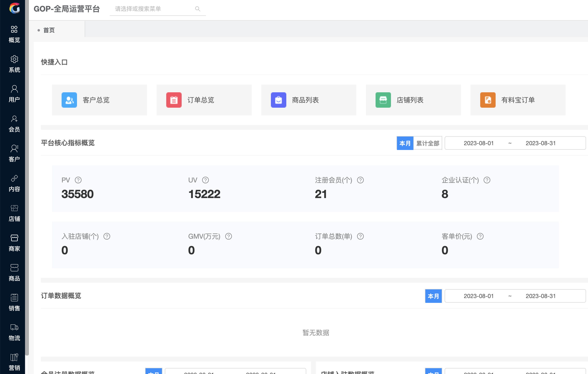Open the 系统 system settings sidebar item
The image size is (588, 374).
coord(14,64)
